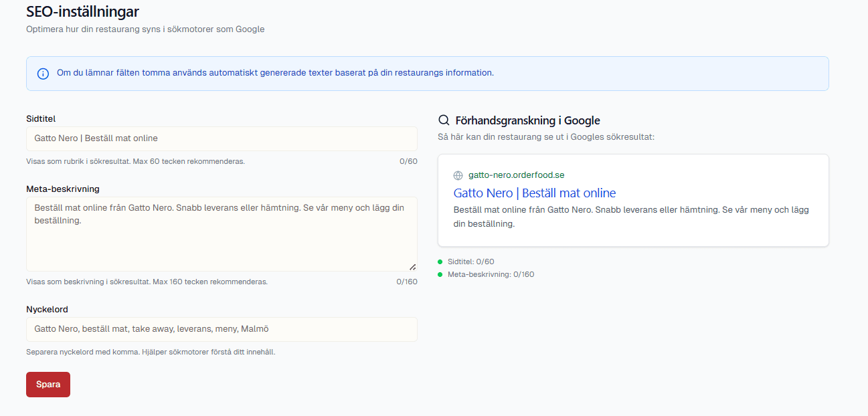Viewport: 868px width, 416px height.
Task: Click the Nyckelord field label
Action: [x=46, y=309]
